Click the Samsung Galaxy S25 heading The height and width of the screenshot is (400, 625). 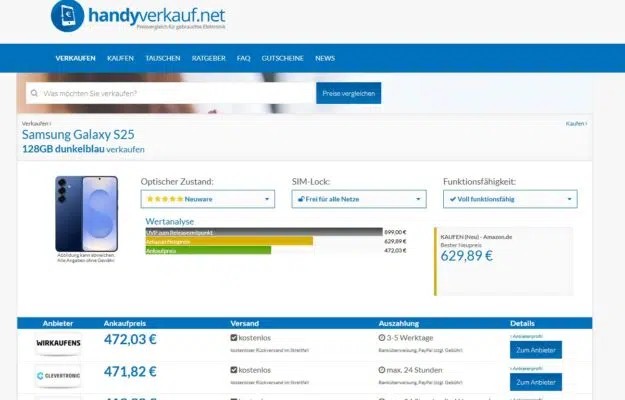click(x=78, y=135)
